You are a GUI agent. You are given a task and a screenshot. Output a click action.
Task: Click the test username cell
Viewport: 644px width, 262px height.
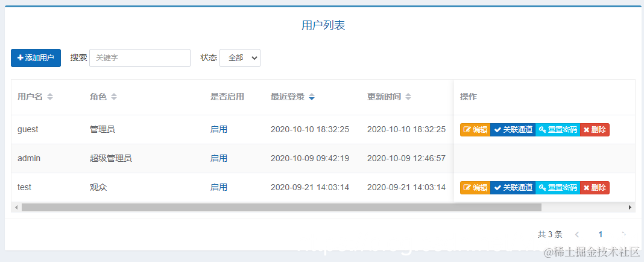(24, 188)
